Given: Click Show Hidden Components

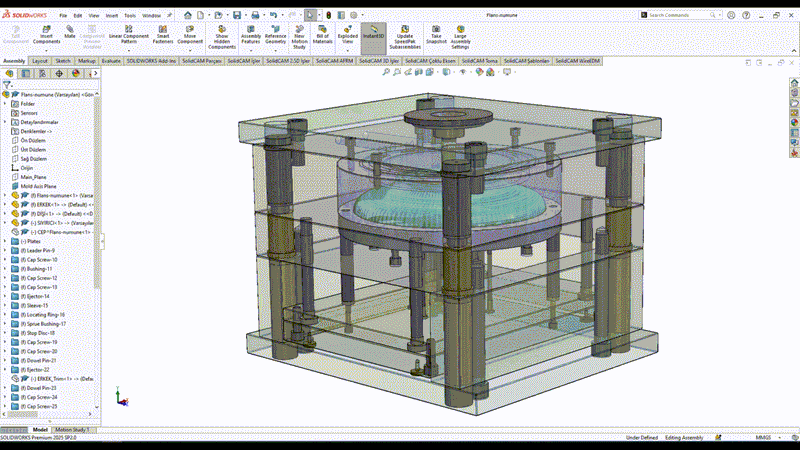Looking at the screenshot, I should [x=222, y=37].
